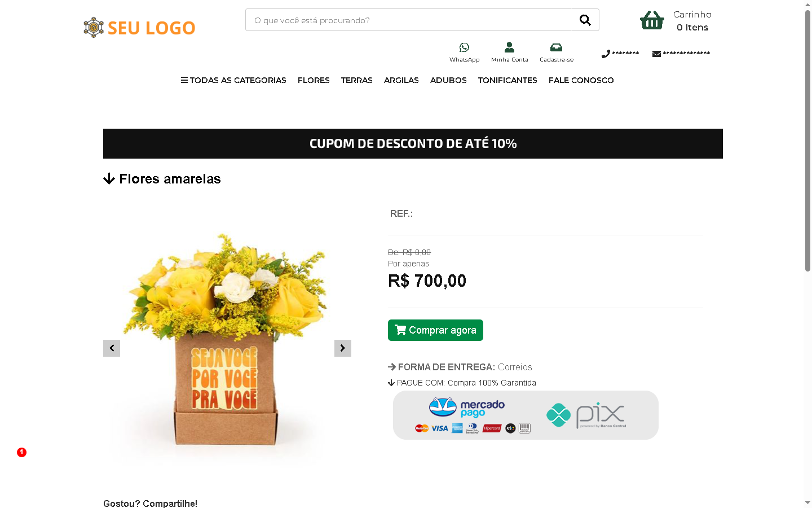Go to the Terras category
The width and height of the screenshot is (812, 508).
pyautogui.click(x=356, y=80)
